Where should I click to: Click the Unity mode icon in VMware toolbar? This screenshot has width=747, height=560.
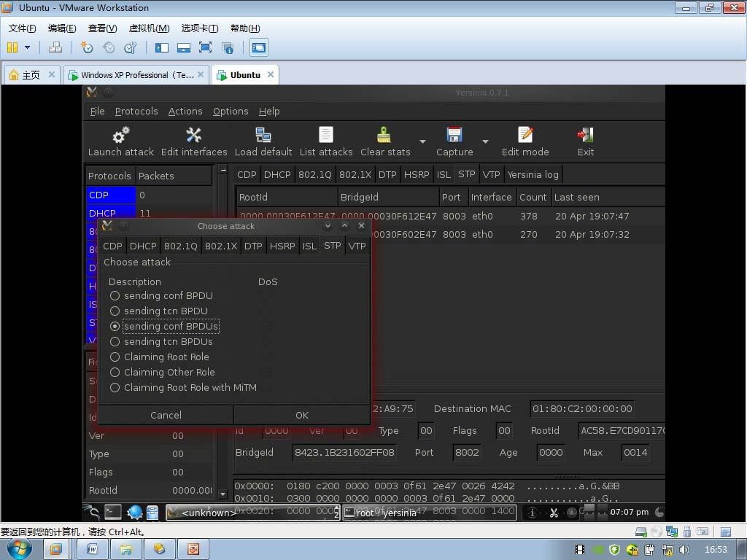pyautogui.click(x=228, y=47)
